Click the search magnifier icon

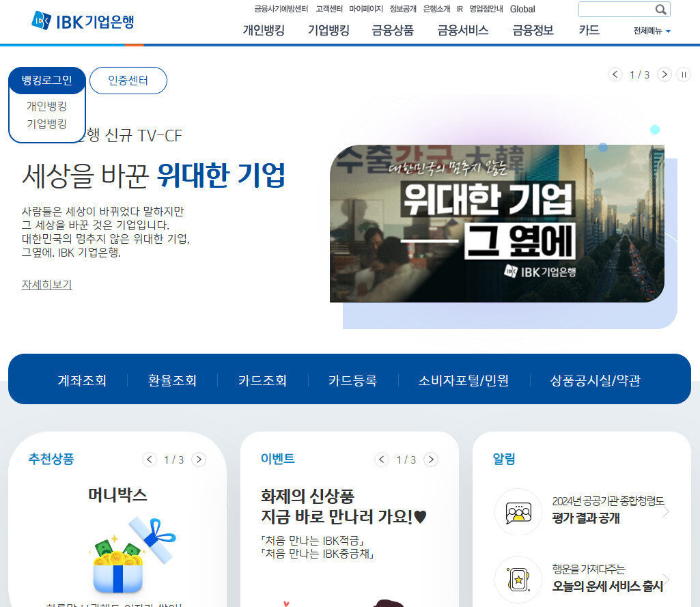pos(660,10)
